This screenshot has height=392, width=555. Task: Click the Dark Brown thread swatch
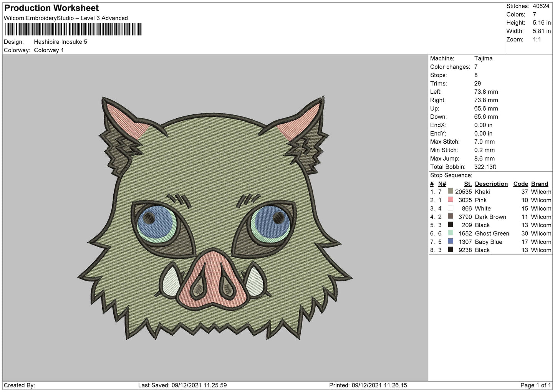(451, 217)
